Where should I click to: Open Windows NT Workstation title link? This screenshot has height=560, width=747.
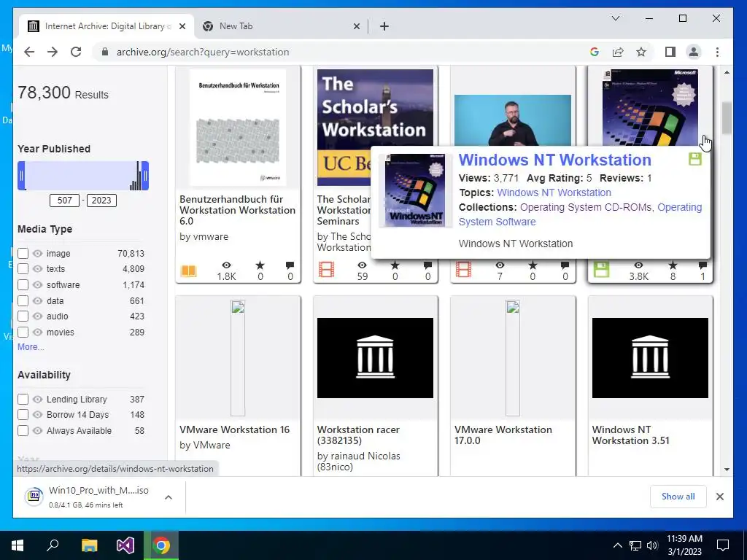coord(554,160)
